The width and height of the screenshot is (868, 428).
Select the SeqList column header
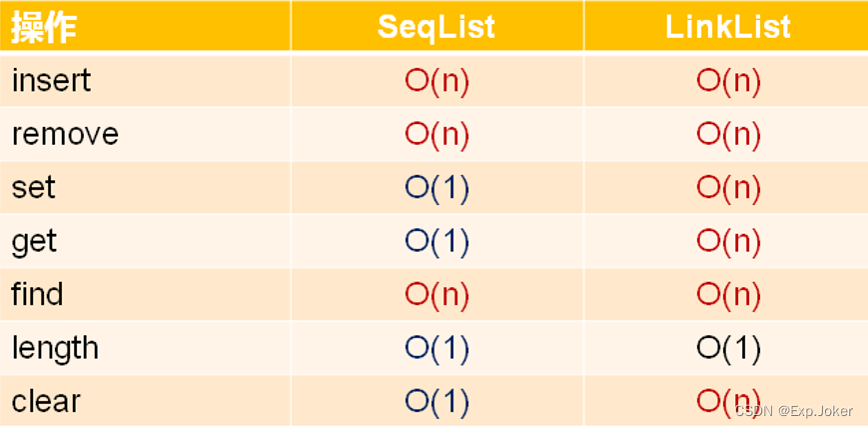(x=435, y=27)
